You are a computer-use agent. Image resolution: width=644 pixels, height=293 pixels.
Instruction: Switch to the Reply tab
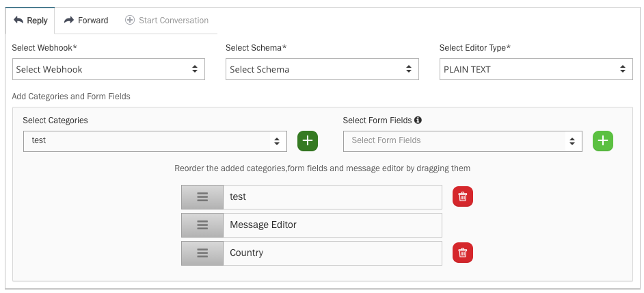tap(31, 21)
